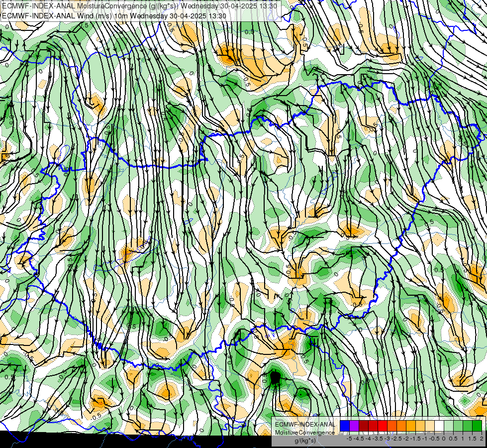This screenshot has height=448, width=487.
Task: Click the Wind (m/s) 10m title line
Action: coord(114,16)
